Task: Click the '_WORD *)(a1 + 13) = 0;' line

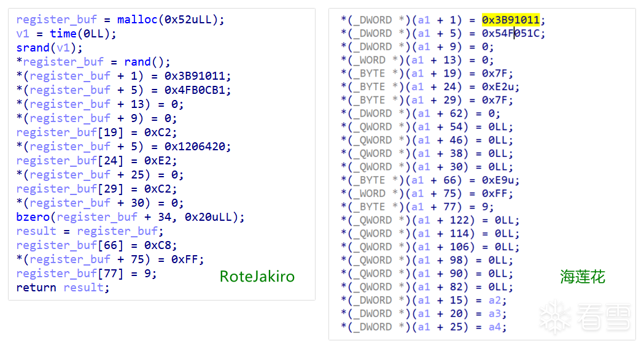Action: [x=417, y=60]
